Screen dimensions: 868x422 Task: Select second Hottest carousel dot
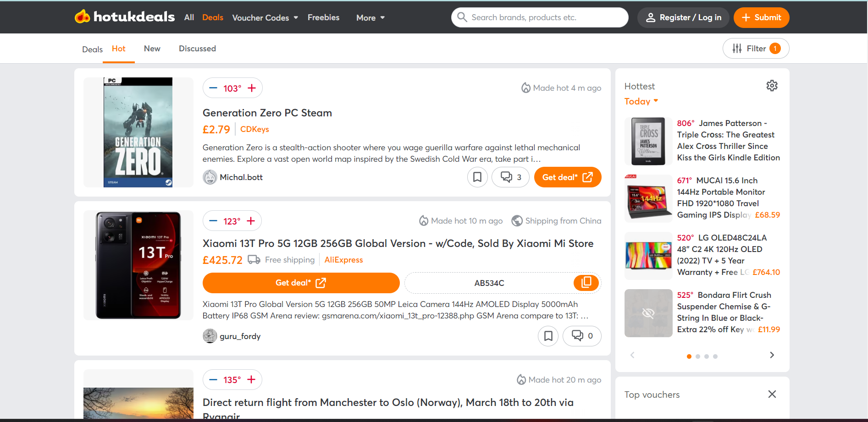tap(698, 356)
